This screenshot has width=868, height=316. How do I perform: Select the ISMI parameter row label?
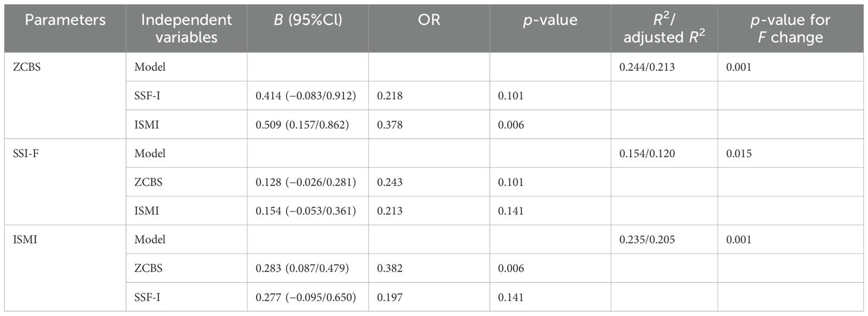click(x=23, y=239)
